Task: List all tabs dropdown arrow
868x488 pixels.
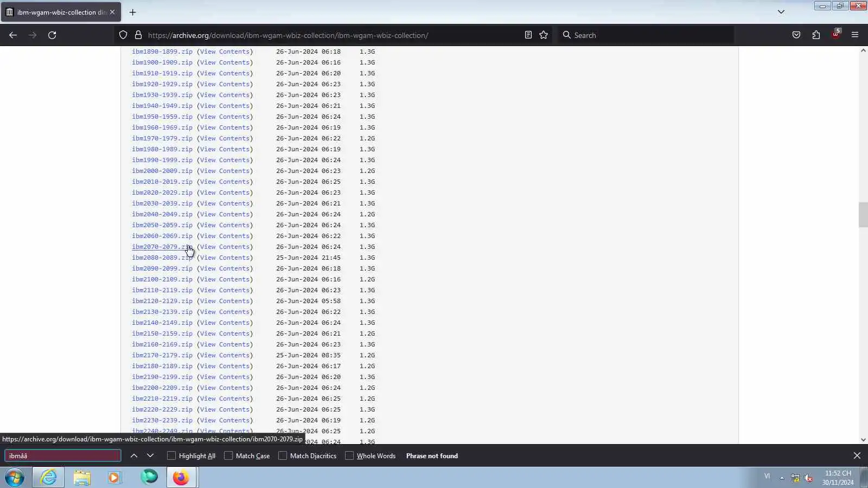Action: (x=781, y=12)
